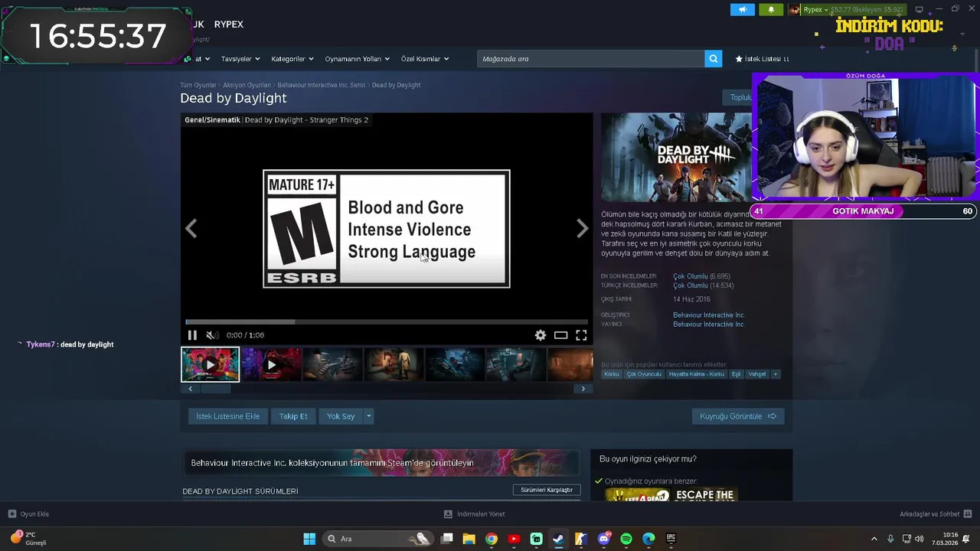
Task: Click the Rypex profile avatar
Action: pyautogui.click(x=795, y=10)
